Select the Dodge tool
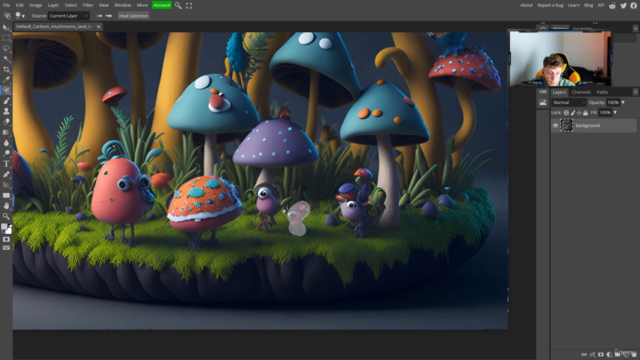Image resolution: width=640 pixels, height=360 pixels. (6, 153)
